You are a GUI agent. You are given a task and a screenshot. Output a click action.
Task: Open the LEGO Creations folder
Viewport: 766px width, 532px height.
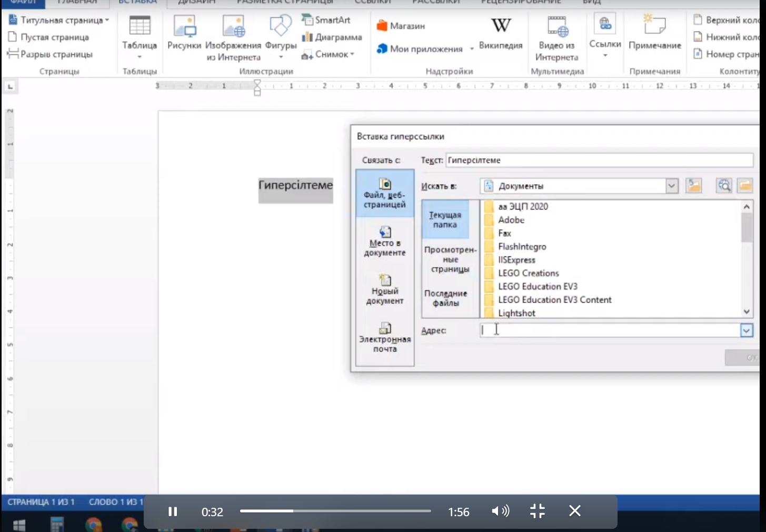click(528, 273)
